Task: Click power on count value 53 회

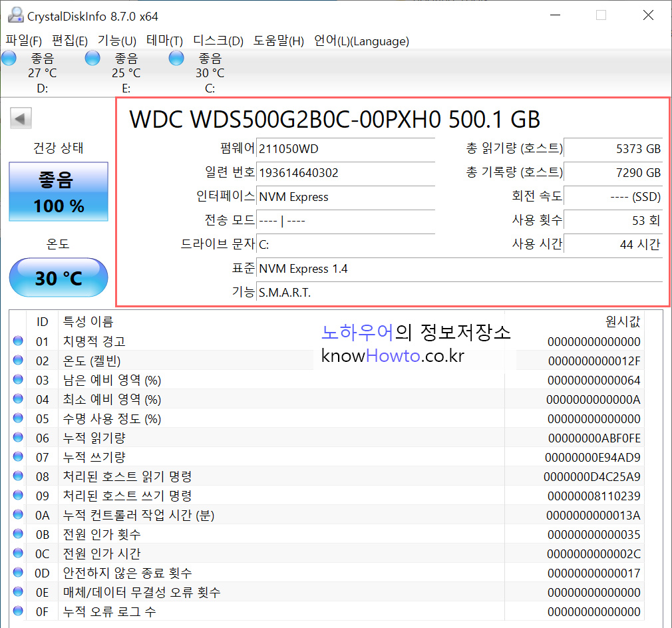Action: 613,221
